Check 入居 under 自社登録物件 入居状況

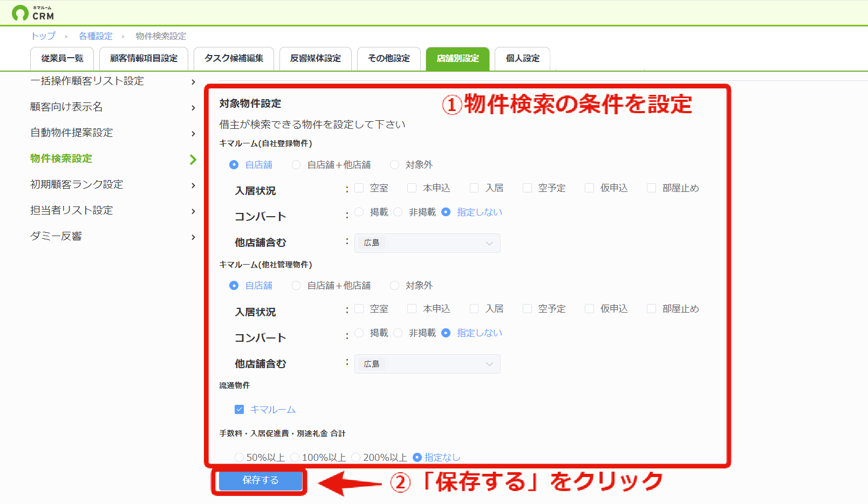coord(474,188)
